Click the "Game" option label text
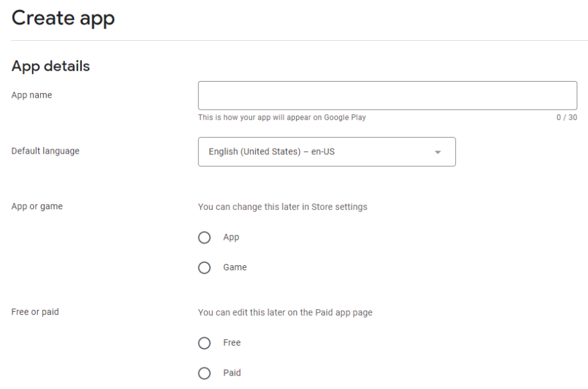588x389 pixels. pos(235,267)
